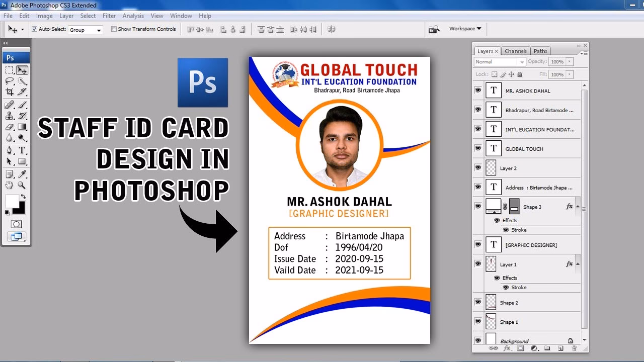Hide the Background layer
Viewport: 644px width, 362px height.
click(478, 340)
